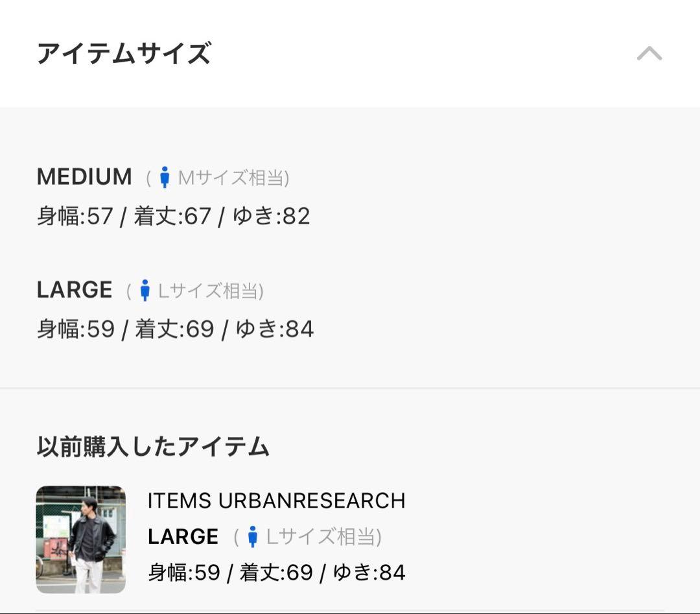Tap the アイテムサイズ section header
Viewport: 700px width, 614px height.
pyautogui.click(x=124, y=53)
